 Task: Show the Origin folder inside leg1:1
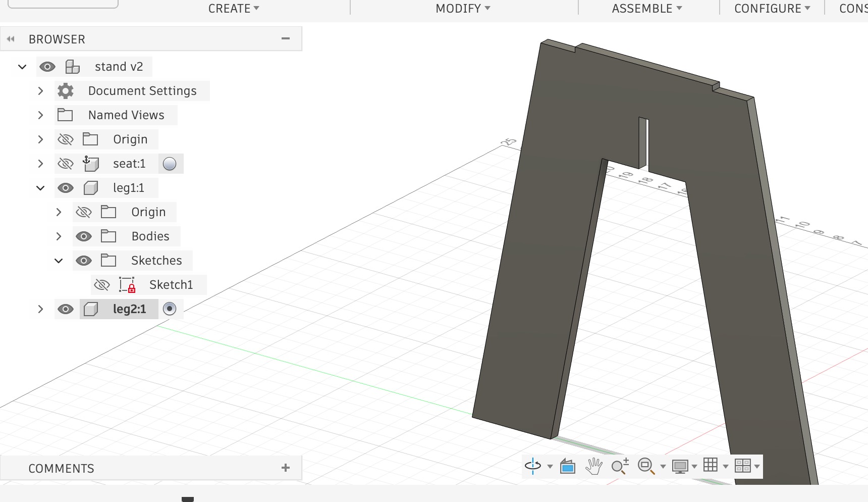click(84, 212)
